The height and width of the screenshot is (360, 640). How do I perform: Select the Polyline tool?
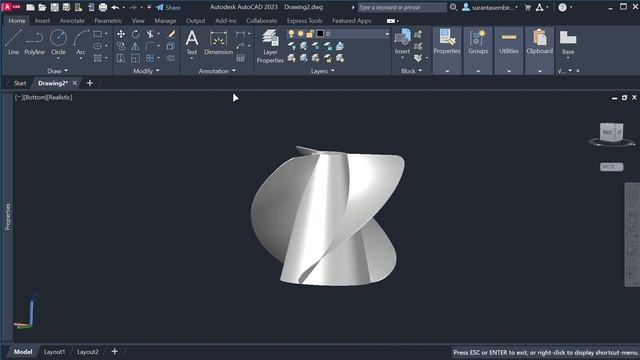[x=34, y=42]
